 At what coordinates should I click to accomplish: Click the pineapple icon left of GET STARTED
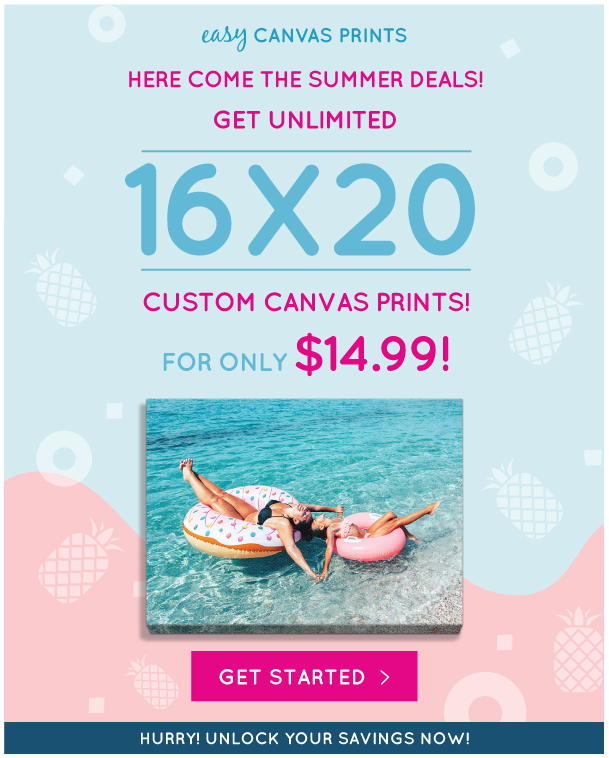[152, 682]
